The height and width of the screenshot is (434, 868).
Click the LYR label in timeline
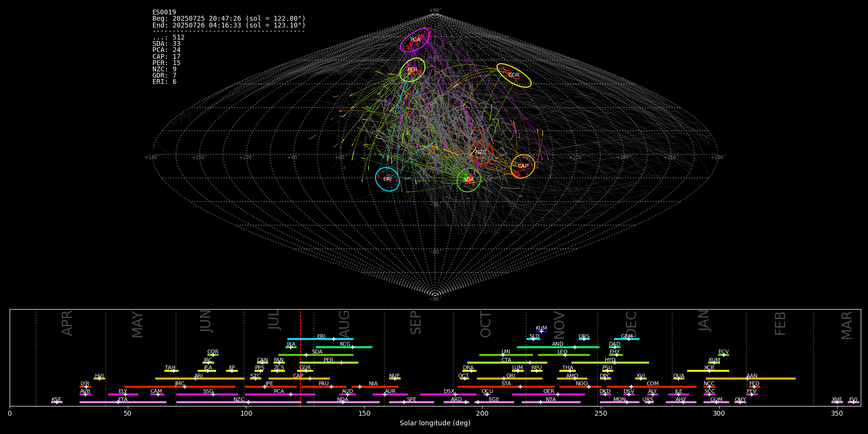[x=85, y=384]
